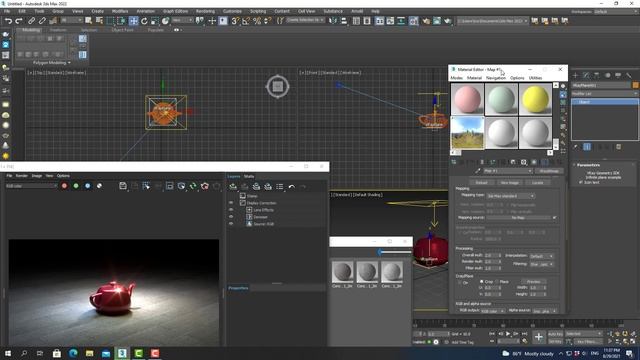Choose the Select and Move tool
Screen dimensions: 640x360
coord(133,21)
